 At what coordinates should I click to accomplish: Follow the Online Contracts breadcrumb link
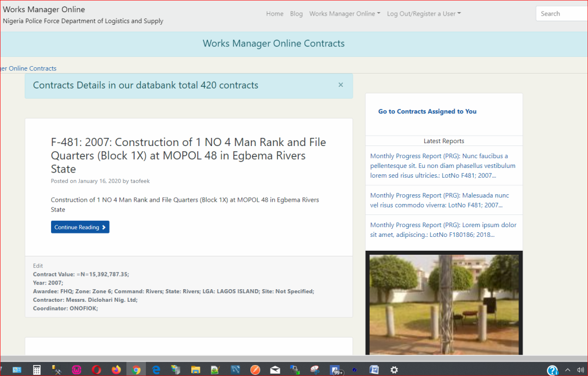(29, 68)
